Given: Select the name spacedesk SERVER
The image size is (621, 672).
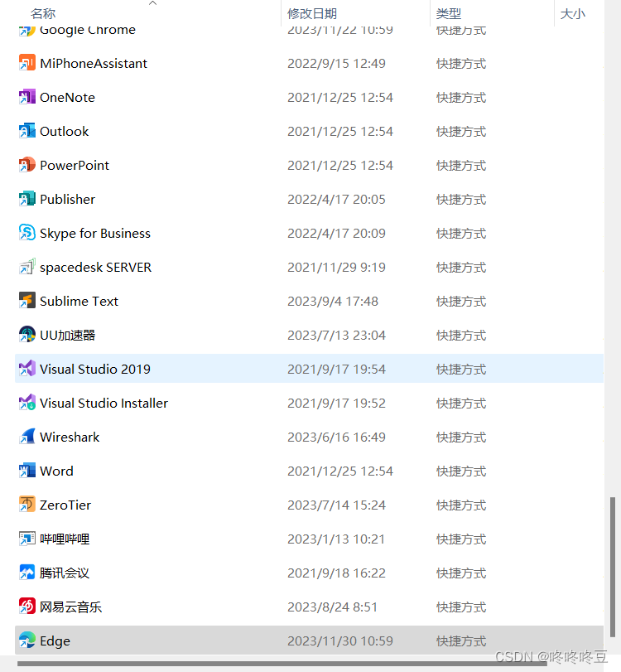Looking at the screenshot, I should point(95,267).
